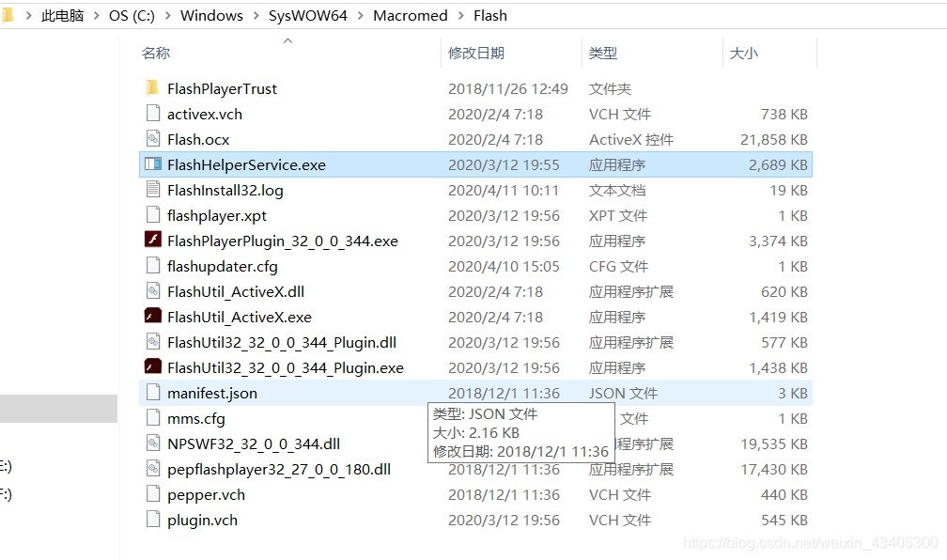Image resolution: width=947 pixels, height=560 pixels.
Task: Click the folder icon in the address bar
Action: tap(8, 15)
